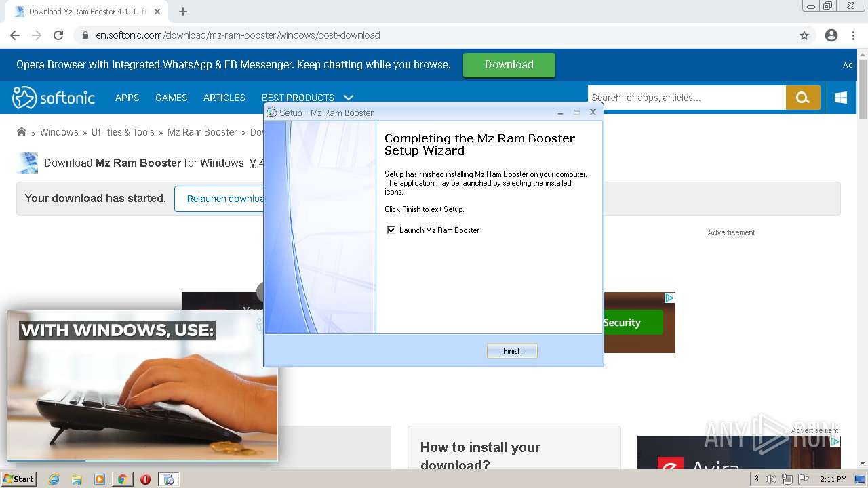Viewport: 868px width, 488px height.
Task: Click the address bar URL
Action: pos(237,35)
